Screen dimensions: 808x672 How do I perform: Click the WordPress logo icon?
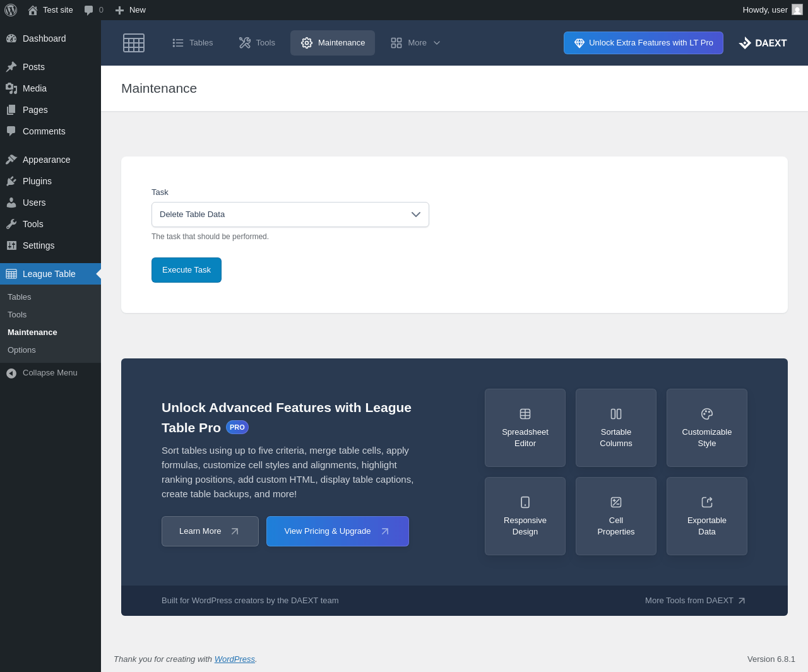point(11,10)
